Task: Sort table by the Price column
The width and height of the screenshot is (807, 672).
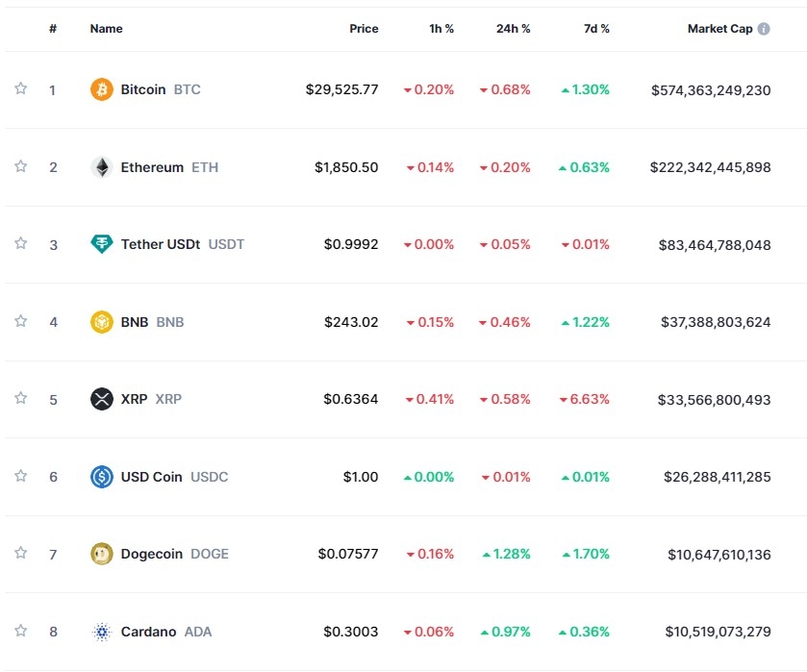Action: click(364, 29)
